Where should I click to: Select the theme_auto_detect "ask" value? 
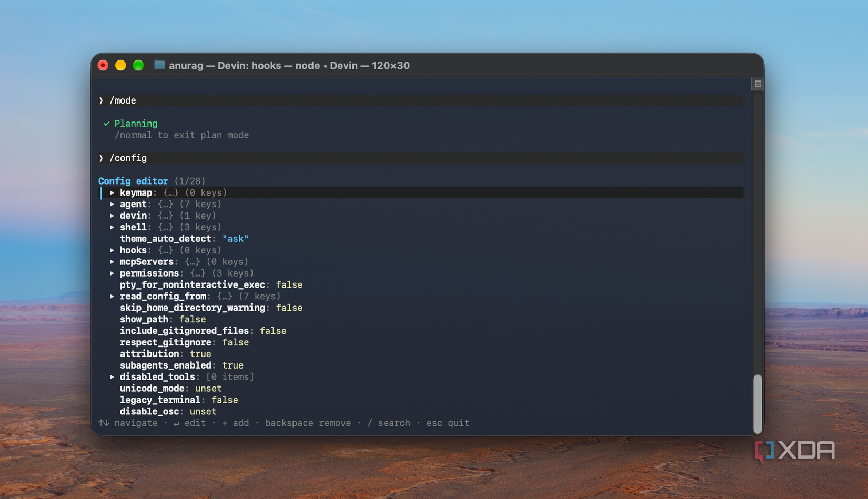pyautogui.click(x=235, y=239)
